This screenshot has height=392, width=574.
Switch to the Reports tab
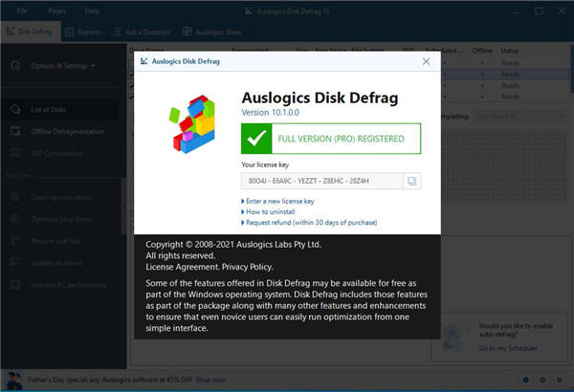tap(82, 32)
